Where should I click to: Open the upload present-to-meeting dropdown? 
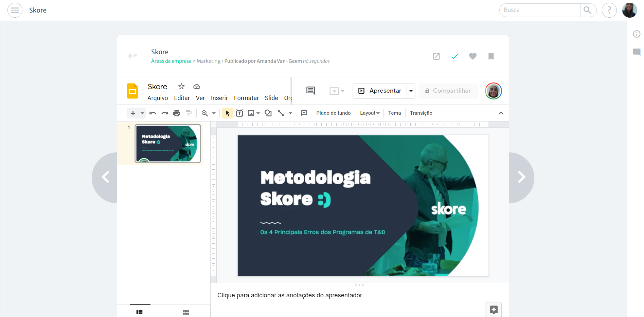(337, 91)
